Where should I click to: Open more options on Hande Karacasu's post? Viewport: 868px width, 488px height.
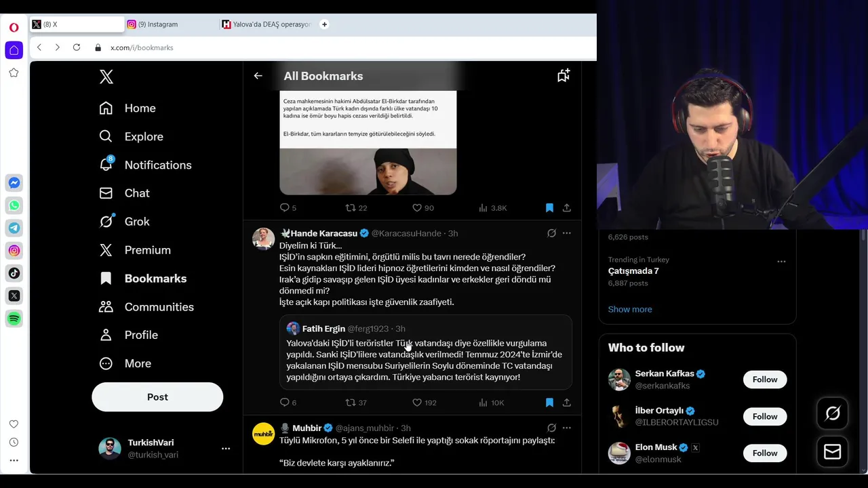567,233
